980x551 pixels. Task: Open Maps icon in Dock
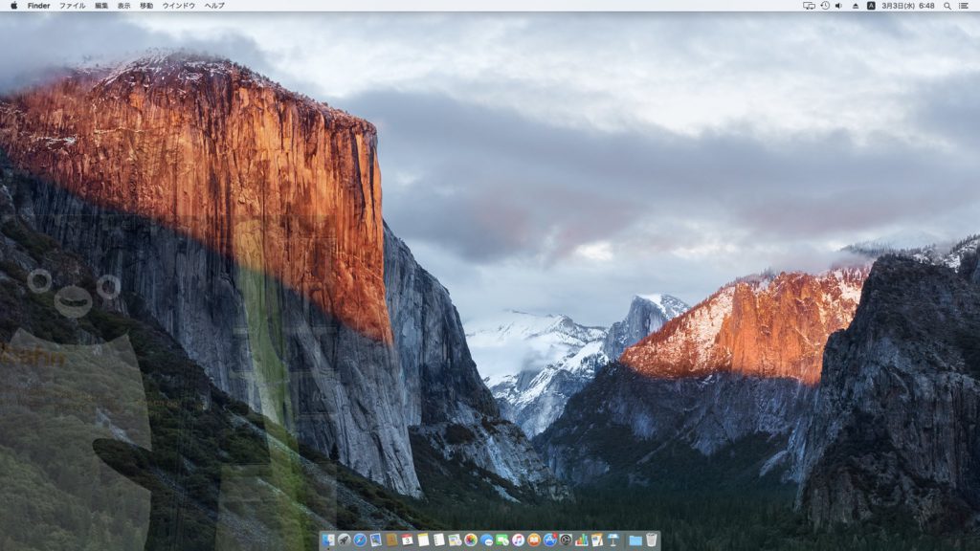455,540
